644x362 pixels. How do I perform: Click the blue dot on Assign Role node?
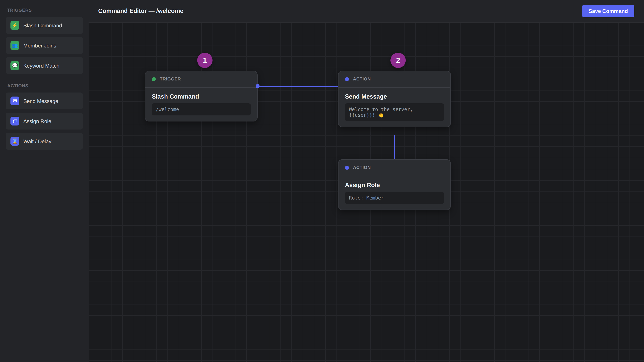tap(347, 168)
